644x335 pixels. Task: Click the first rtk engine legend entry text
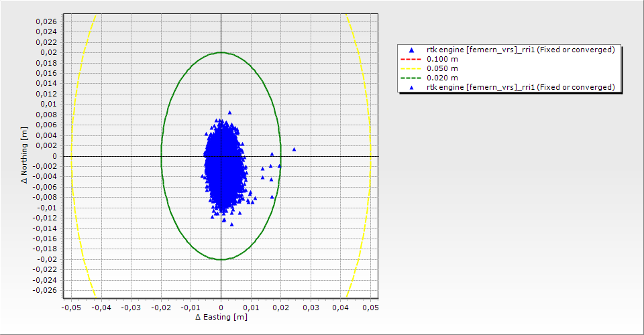click(x=521, y=50)
